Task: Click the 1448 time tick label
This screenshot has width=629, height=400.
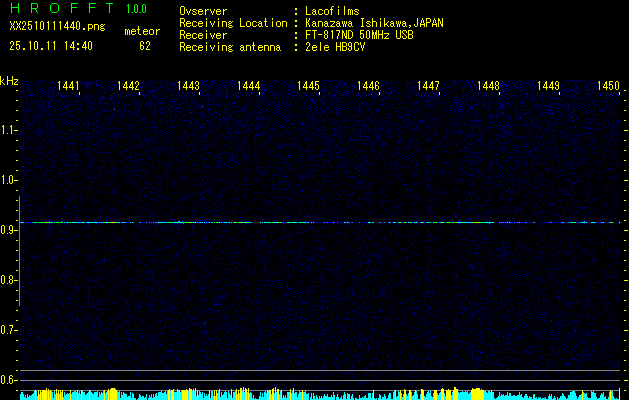Action: pos(488,87)
